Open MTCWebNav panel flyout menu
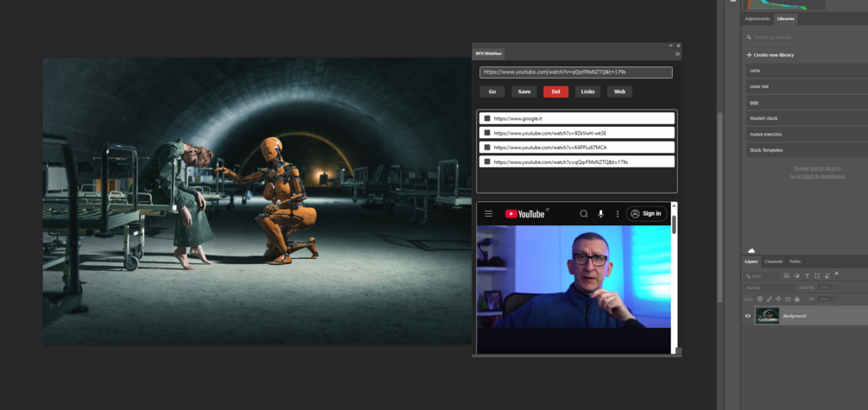The height and width of the screenshot is (410, 868). 677,54
